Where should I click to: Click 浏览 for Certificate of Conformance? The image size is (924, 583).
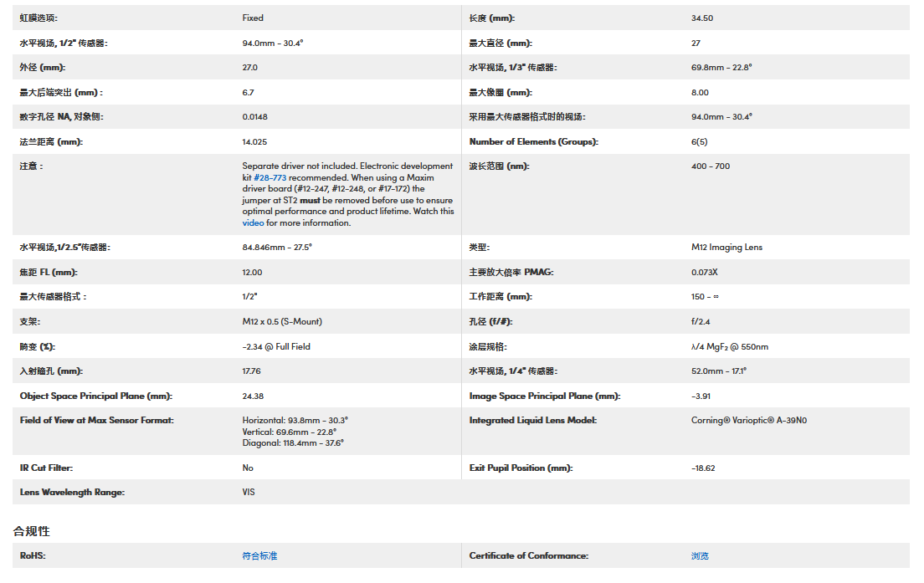(700, 555)
